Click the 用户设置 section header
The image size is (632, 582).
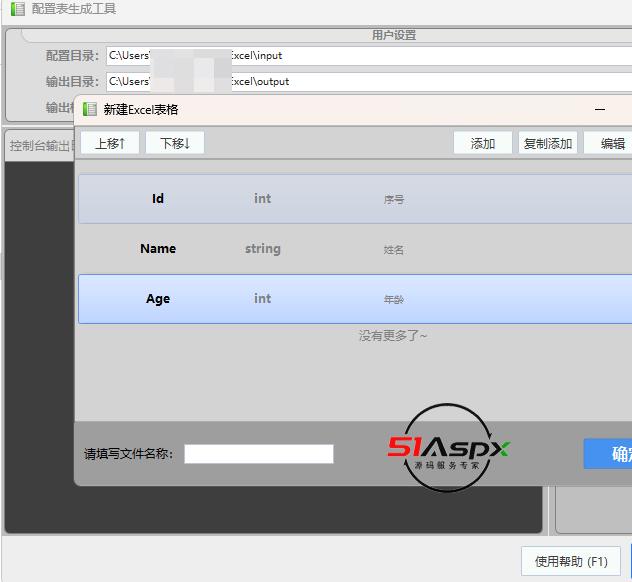point(394,35)
